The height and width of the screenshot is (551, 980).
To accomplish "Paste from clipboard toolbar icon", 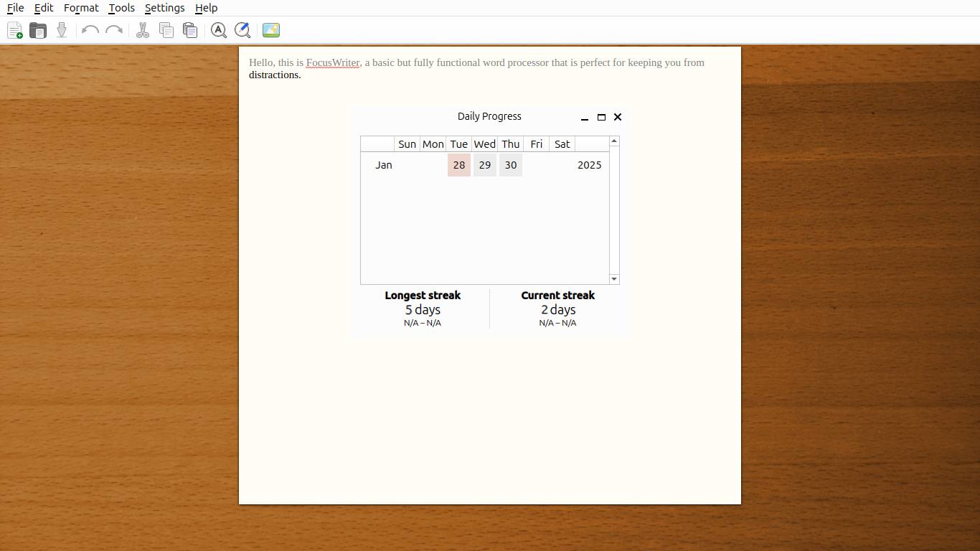I will point(190,30).
